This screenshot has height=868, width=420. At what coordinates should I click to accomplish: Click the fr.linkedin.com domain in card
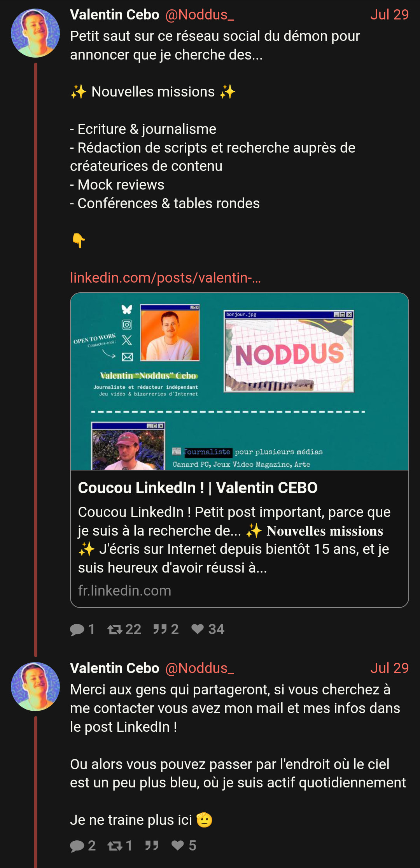[124, 590]
